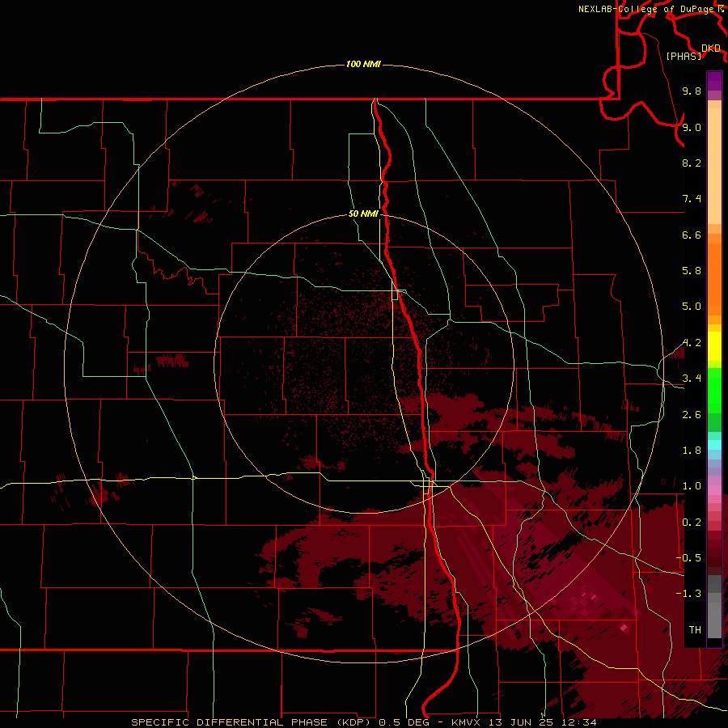The image size is (728, 728).
Task: Click the 50 NMI range ring label
Action: (363, 214)
